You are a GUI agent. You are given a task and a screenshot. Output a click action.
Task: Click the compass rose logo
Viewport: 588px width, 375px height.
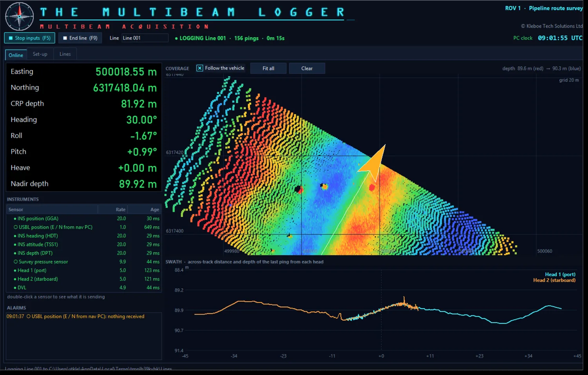[20, 16]
